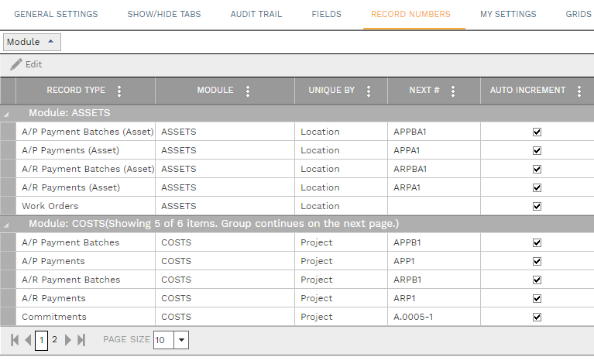Open the Module column options menu
Image resolution: width=594 pixels, height=364 pixels.
[x=248, y=91]
